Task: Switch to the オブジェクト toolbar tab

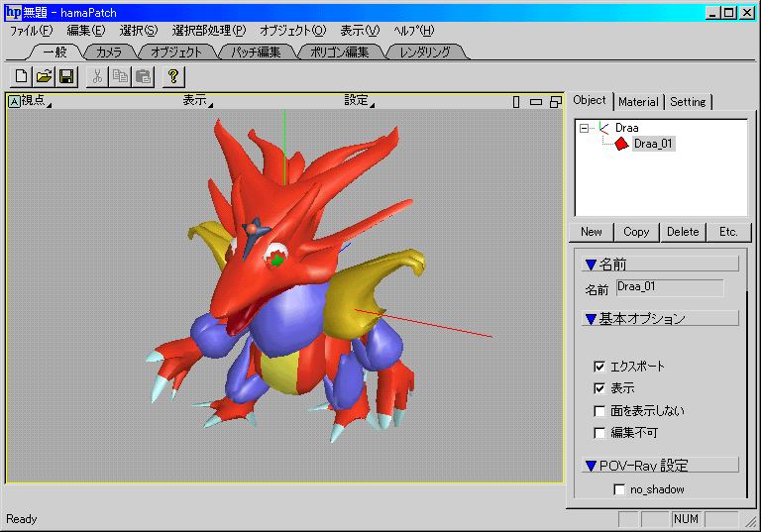Action: pyautogui.click(x=175, y=52)
